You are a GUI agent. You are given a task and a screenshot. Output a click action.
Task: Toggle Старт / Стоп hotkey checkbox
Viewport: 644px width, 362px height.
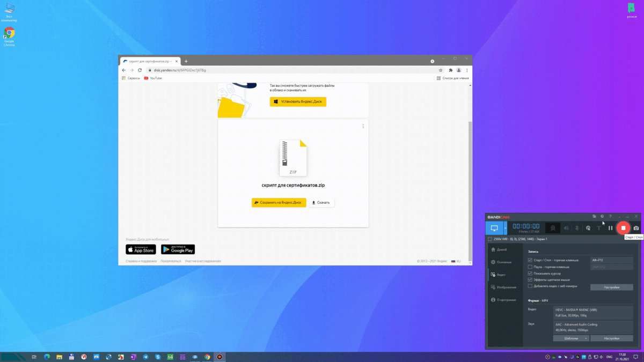[530, 260]
